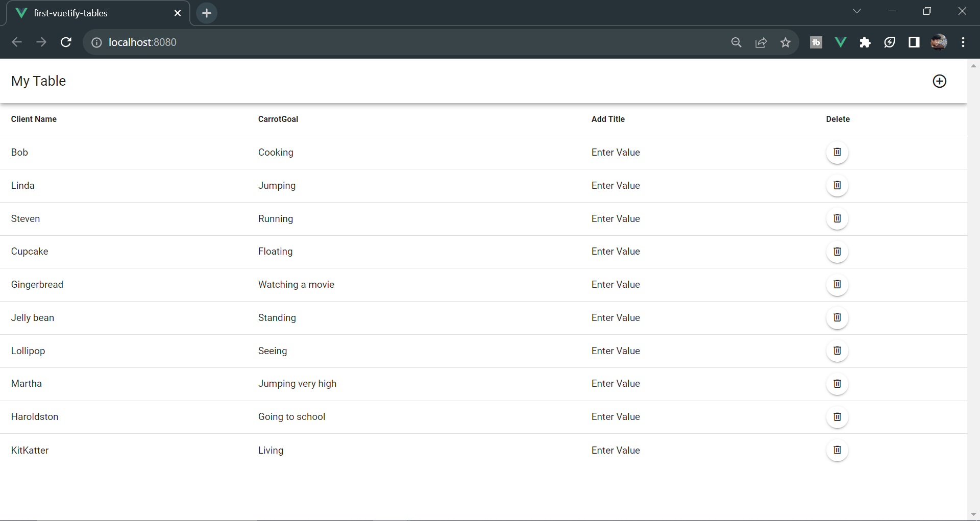Viewport: 980px width, 521px height.
Task: Select the first-vuetify-tables tab
Action: click(x=71, y=13)
